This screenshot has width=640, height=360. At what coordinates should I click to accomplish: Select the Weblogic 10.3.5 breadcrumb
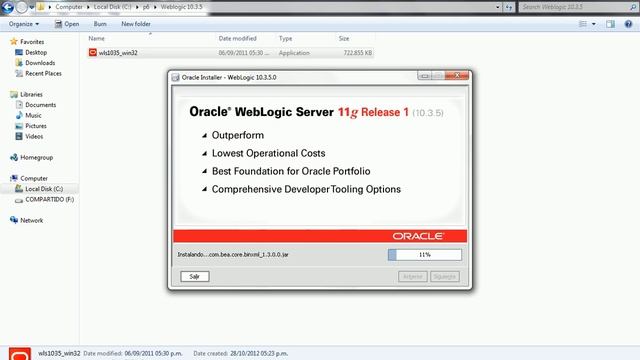tap(181, 7)
